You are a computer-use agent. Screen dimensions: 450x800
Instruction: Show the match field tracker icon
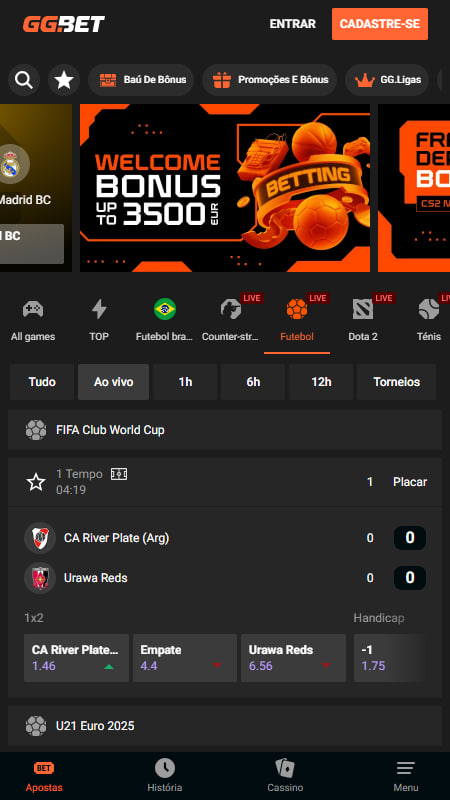click(x=119, y=474)
